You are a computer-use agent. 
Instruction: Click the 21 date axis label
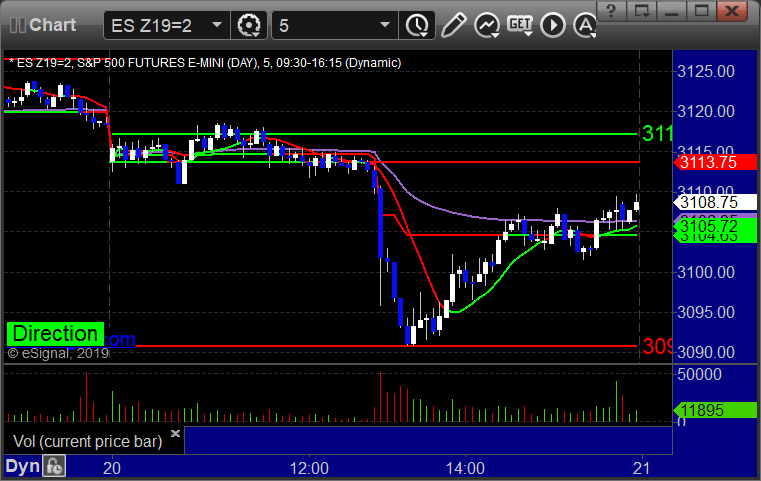coord(642,468)
